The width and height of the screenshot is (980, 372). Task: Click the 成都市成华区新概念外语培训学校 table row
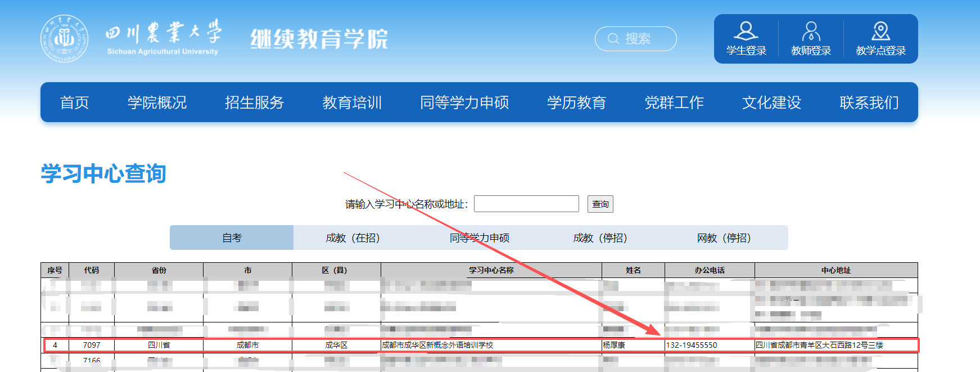437,345
